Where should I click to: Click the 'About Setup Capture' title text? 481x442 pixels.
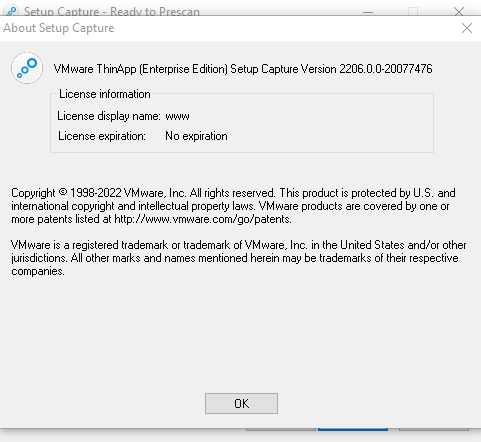click(59, 28)
